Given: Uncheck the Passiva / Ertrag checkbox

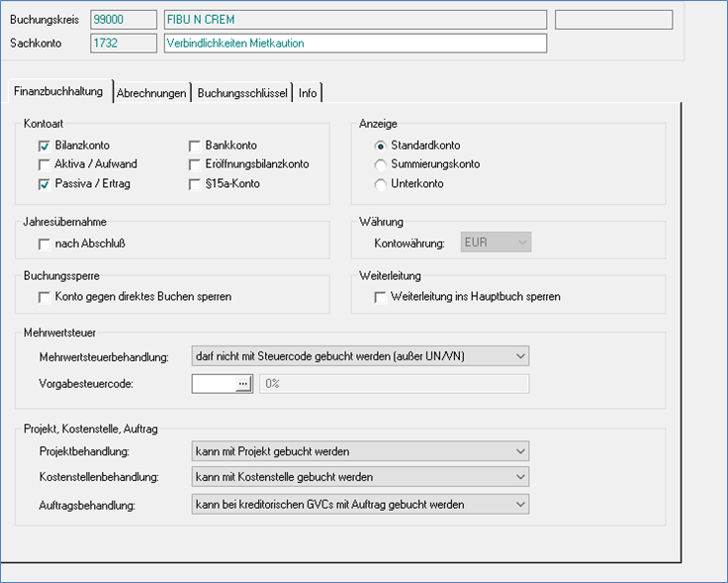Looking at the screenshot, I should (44, 184).
